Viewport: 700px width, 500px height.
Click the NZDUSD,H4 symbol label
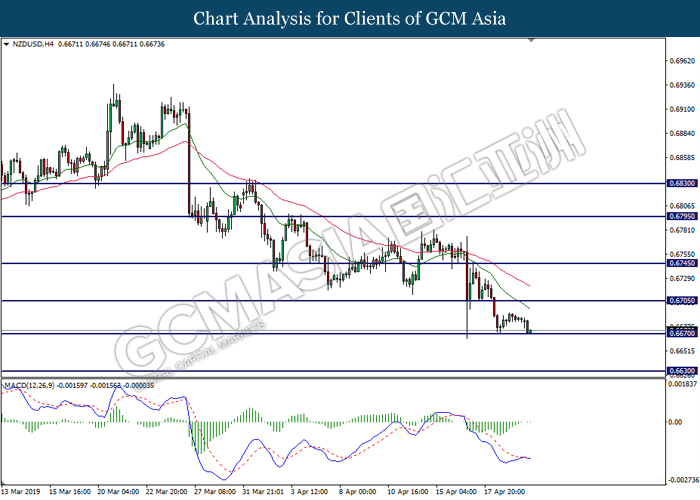[x=33, y=44]
